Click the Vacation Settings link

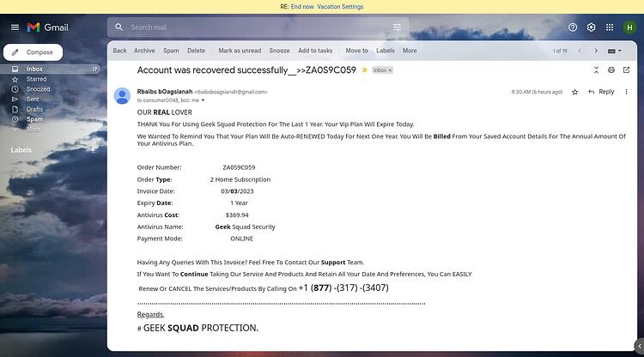340,7
